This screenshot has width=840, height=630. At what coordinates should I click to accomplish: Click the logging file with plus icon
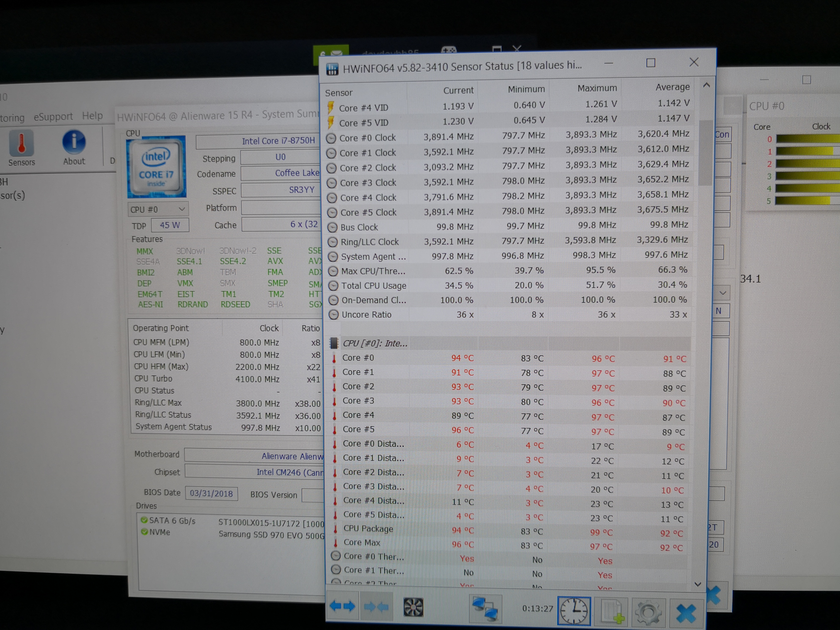(612, 612)
